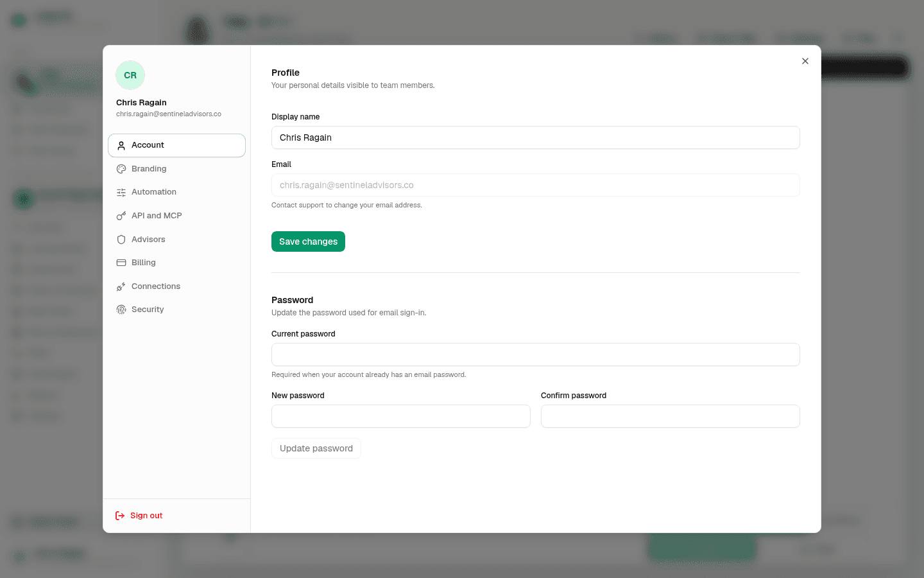Click the sidebar email address text
This screenshot has height=578, width=924.
[x=169, y=114]
